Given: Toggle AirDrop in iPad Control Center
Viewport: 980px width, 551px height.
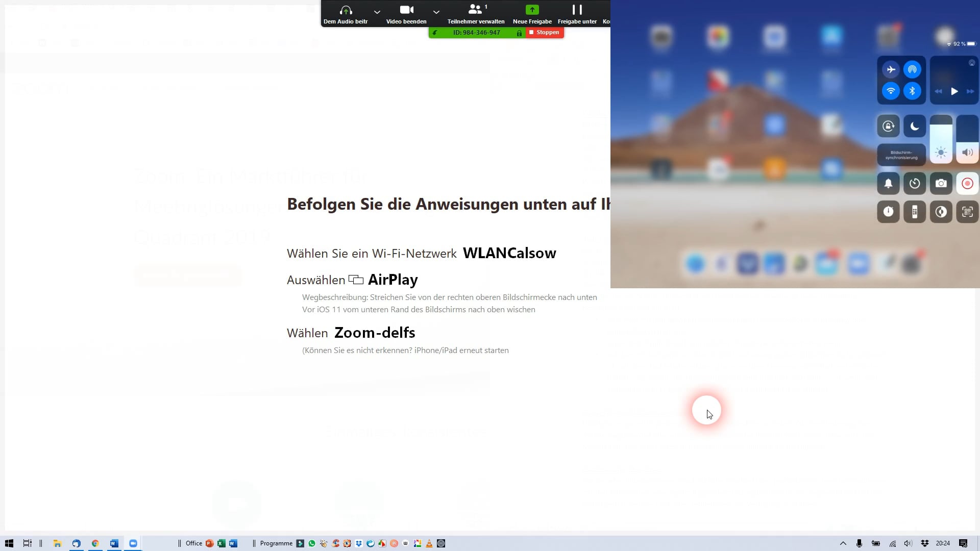Looking at the screenshot, I should click(x=912, y=69).
